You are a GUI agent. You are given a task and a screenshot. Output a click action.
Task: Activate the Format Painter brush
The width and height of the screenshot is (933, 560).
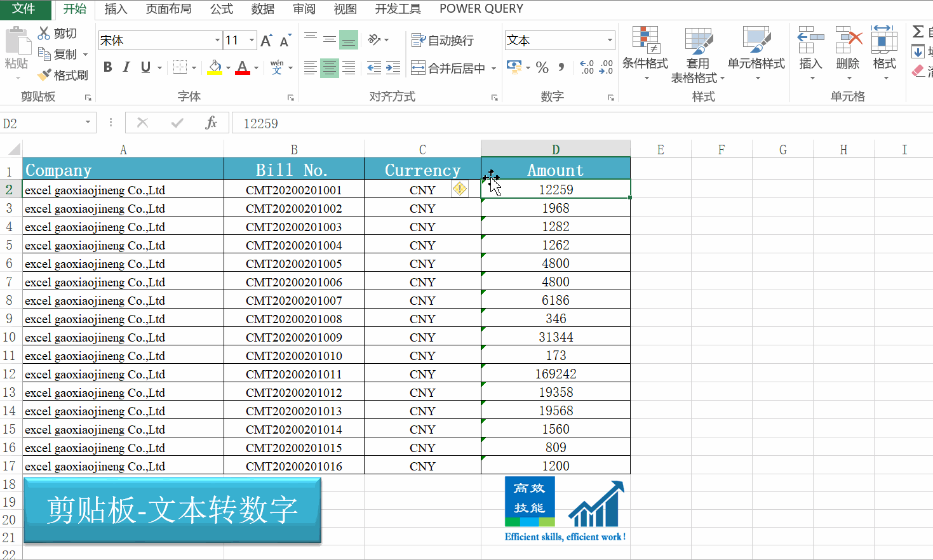[62, 75]
